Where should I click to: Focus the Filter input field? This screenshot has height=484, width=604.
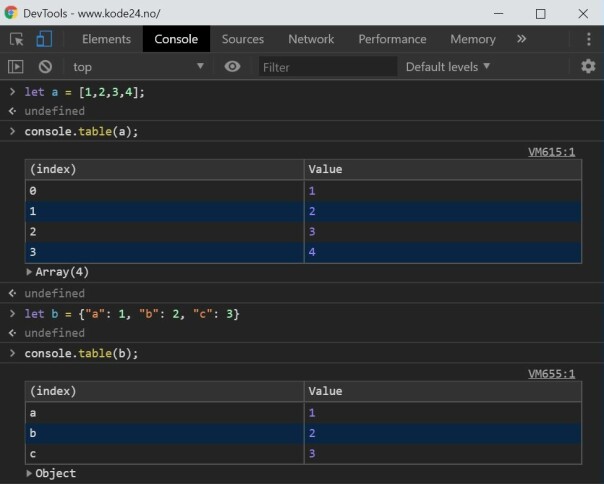click(x=327, y=67)
